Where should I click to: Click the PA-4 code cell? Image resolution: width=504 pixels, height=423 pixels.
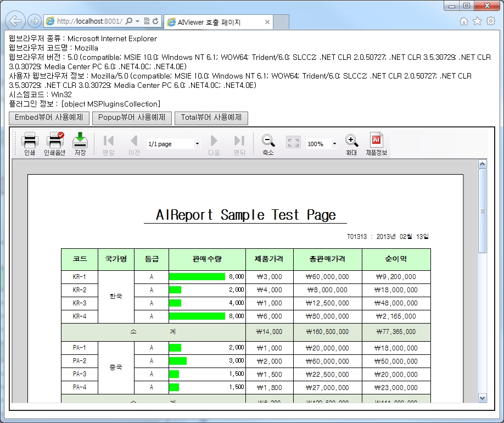pyautogui.click(x=80, y=387)
